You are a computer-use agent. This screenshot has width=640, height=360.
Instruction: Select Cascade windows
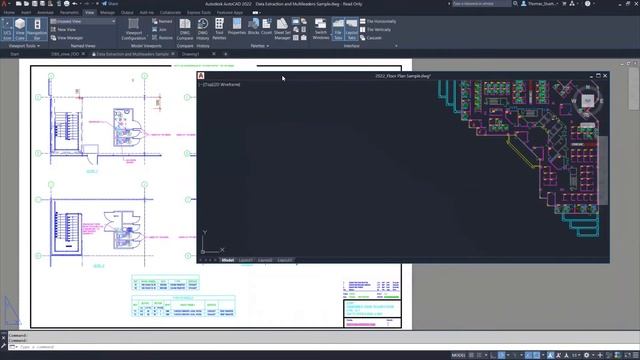coord(371,38)
